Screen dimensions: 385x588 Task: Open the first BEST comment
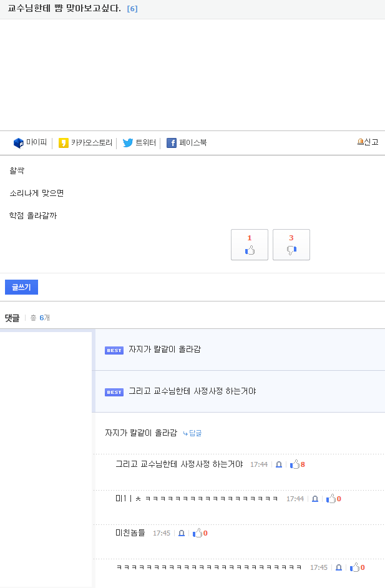coord(165,350)
